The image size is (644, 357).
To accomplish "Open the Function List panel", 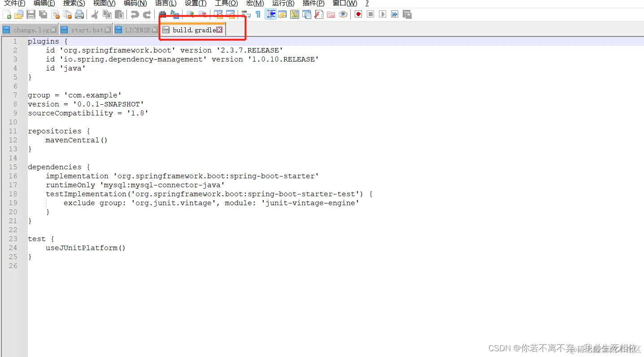I will [319, 14].
